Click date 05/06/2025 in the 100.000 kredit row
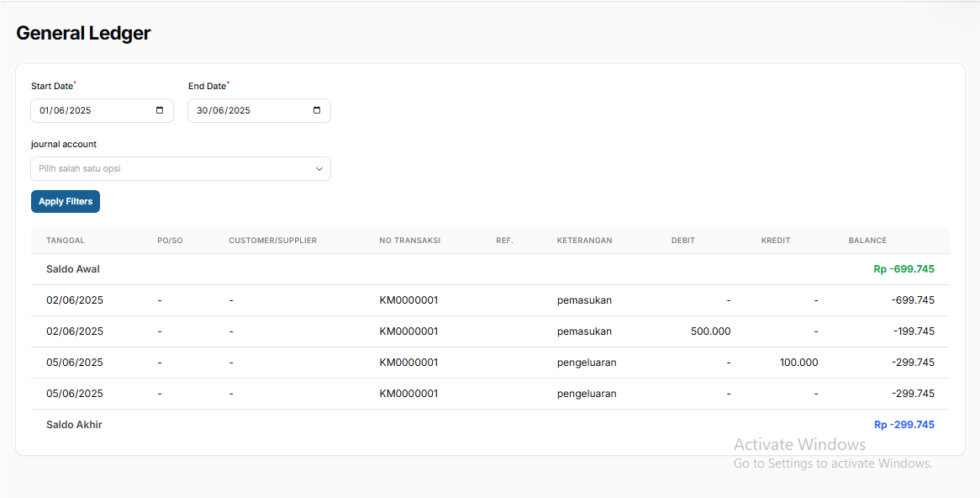 click(x=74, y=363)
